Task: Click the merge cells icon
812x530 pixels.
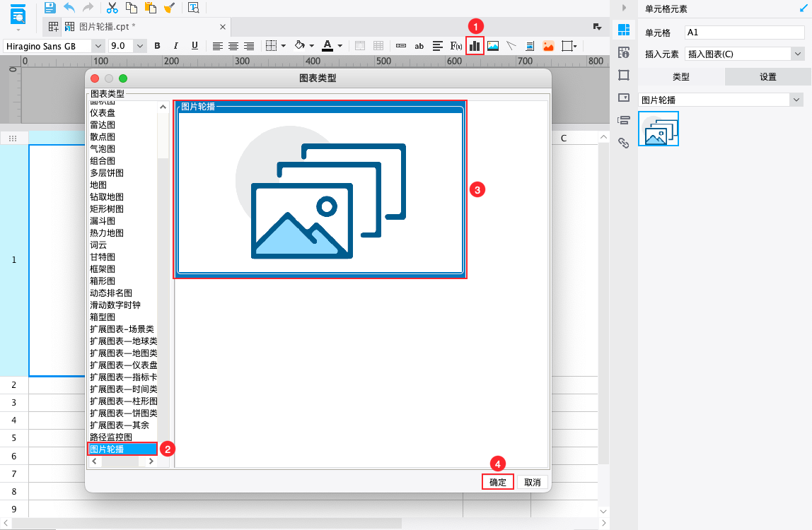Action: (360, 46)
